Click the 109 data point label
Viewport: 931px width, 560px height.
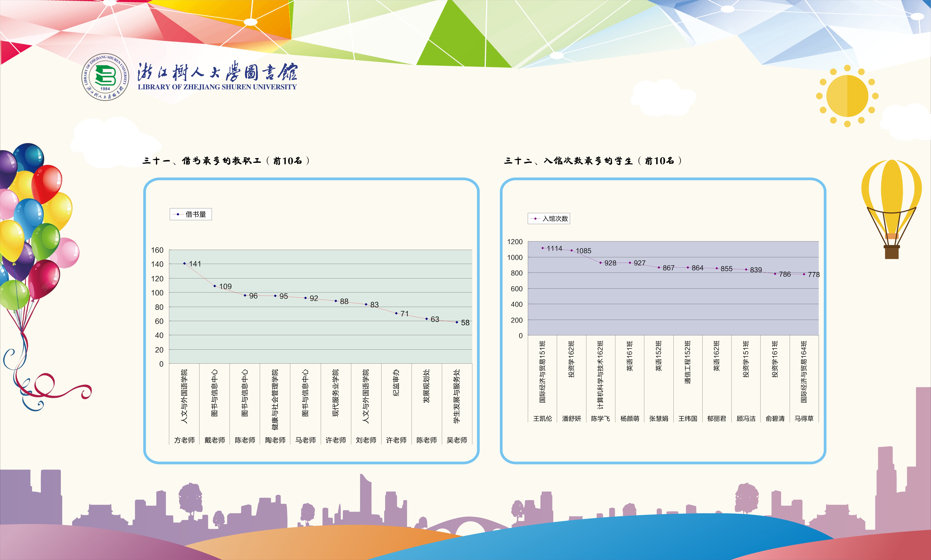[226, 286]
